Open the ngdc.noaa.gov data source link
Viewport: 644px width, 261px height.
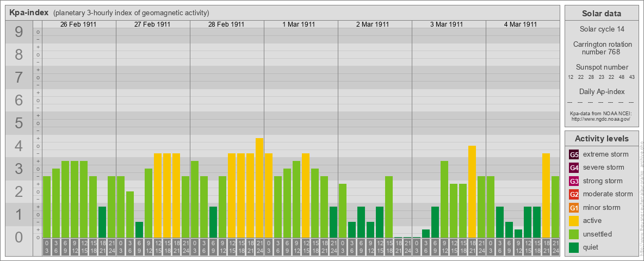(x=601, y=119)
